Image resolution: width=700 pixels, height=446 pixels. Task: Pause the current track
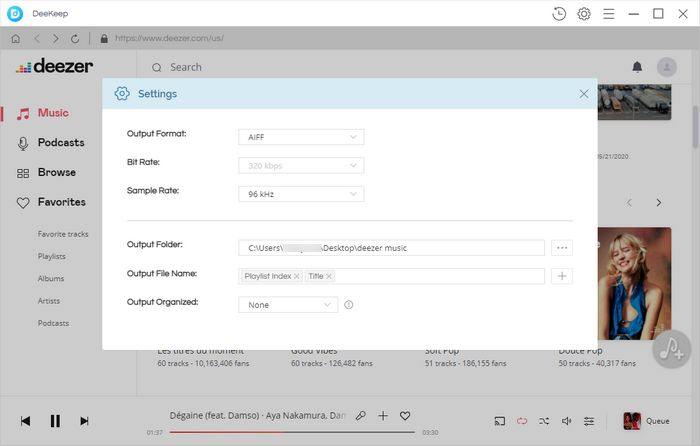point(55,421)
